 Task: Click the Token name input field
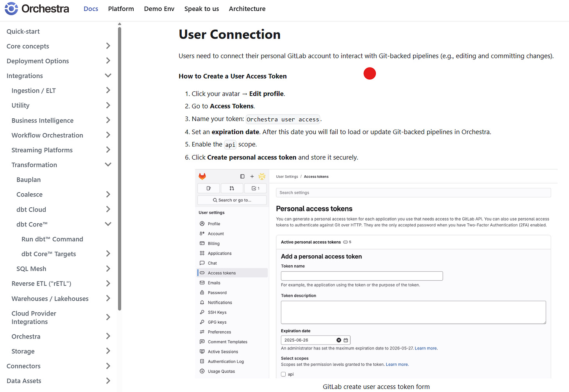tap(362, 276)
